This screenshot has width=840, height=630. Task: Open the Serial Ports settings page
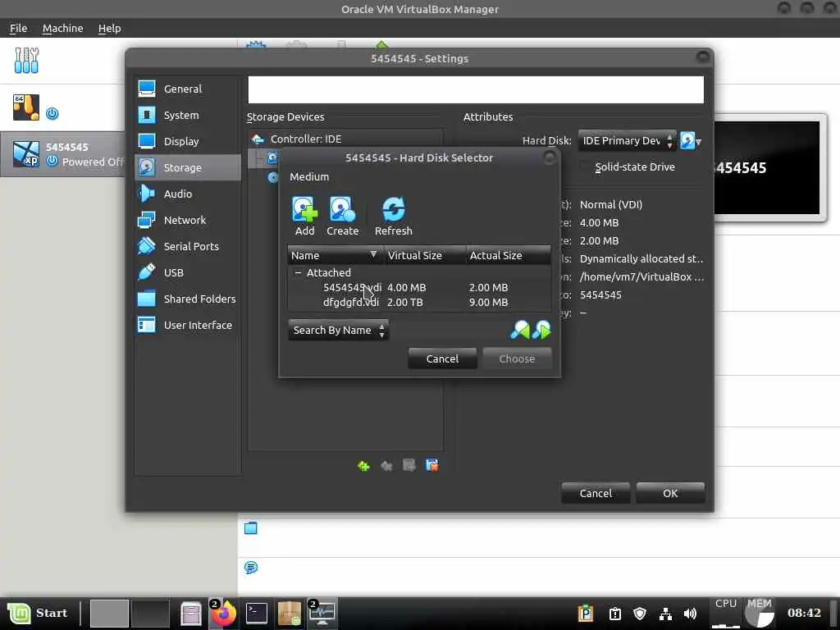coord(186,246)
